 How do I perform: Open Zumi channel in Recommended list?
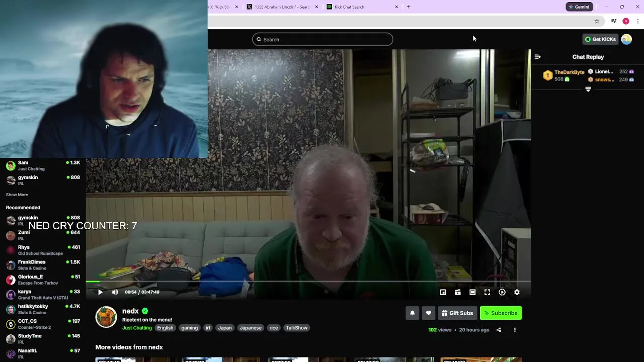click(x=43, y=235)
